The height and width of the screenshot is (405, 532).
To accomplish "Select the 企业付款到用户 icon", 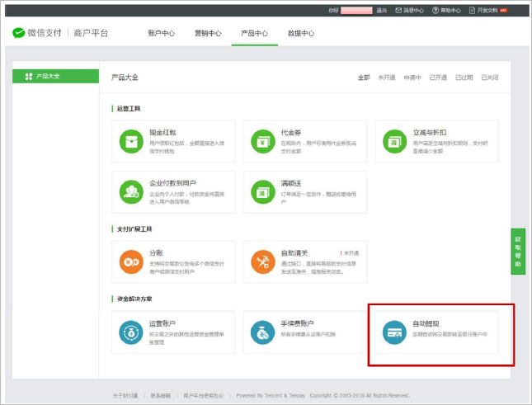I will coord(131,191).
